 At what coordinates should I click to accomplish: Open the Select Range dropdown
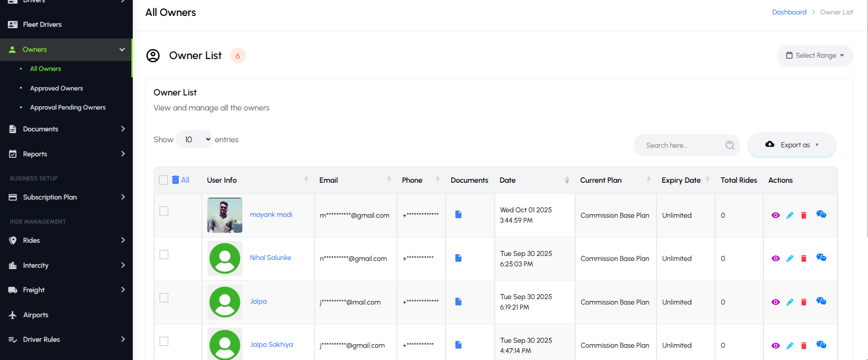point(815,55)
